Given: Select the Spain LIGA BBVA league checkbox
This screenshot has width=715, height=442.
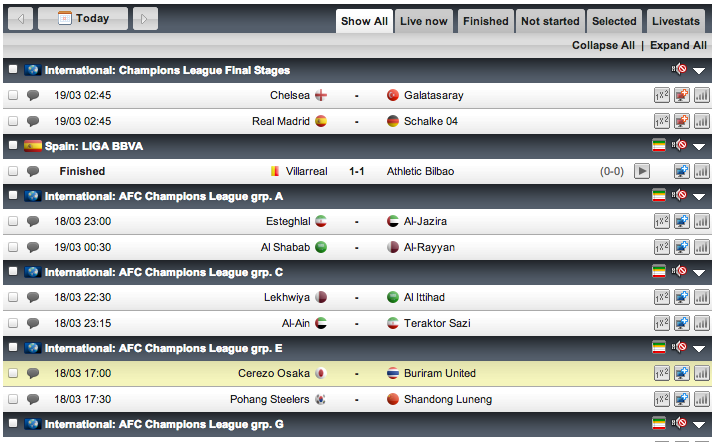Looking at the screenshot, I should tap(13, 146).
